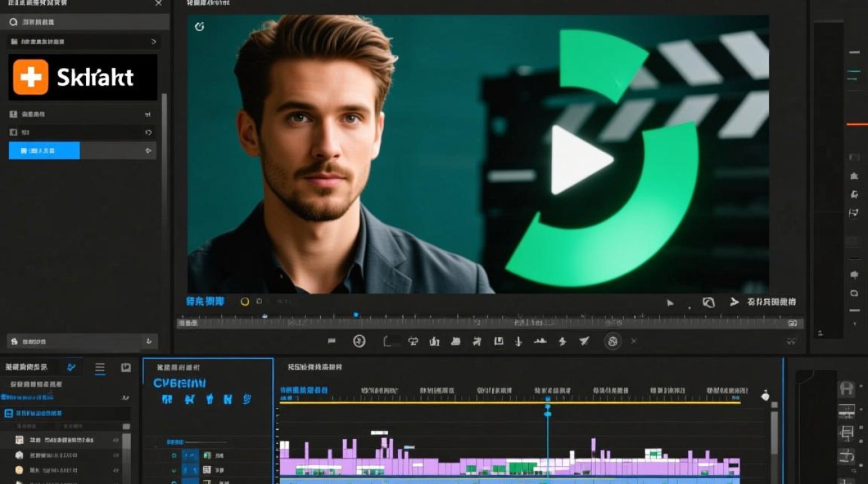Click the first circled icon in the transport toolbar
Screen dimensions: 868x484
(x=360, y=341)
